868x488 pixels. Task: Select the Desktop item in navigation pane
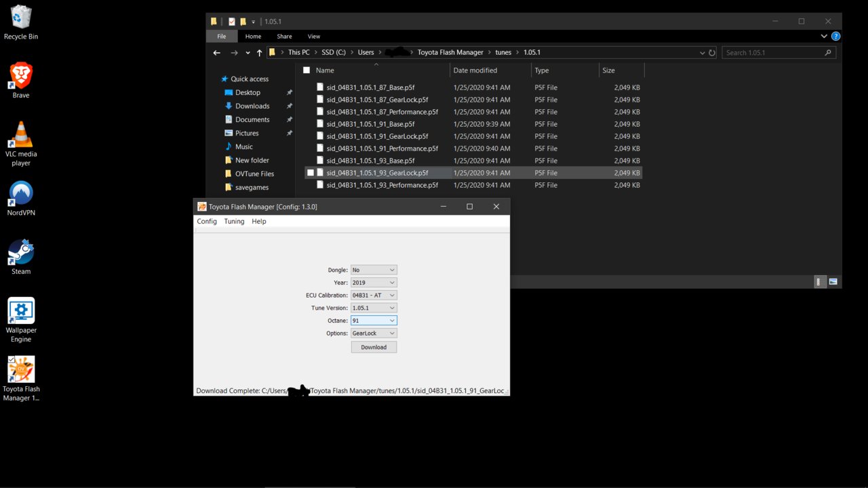(x=248, y=92)
